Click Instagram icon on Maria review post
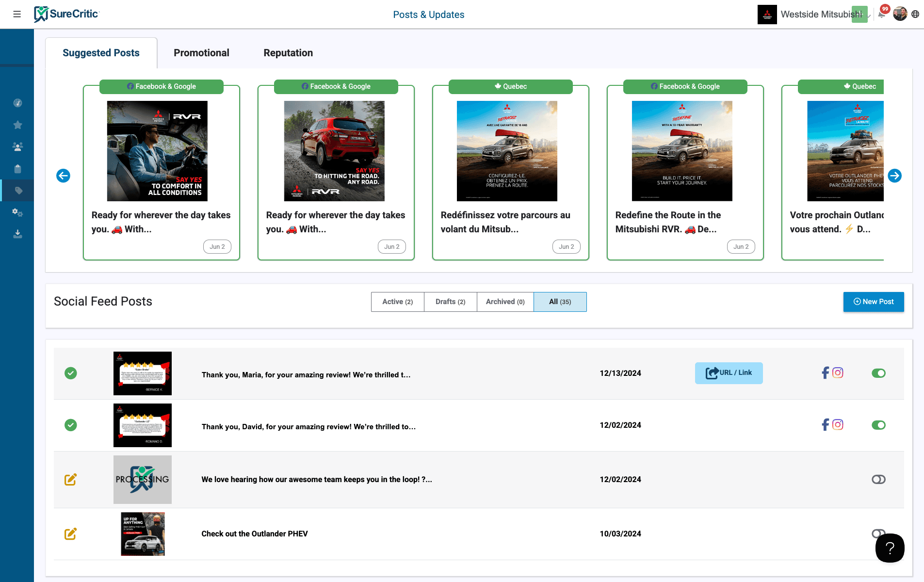Screen dimensions: 924x582 [838, 372]
